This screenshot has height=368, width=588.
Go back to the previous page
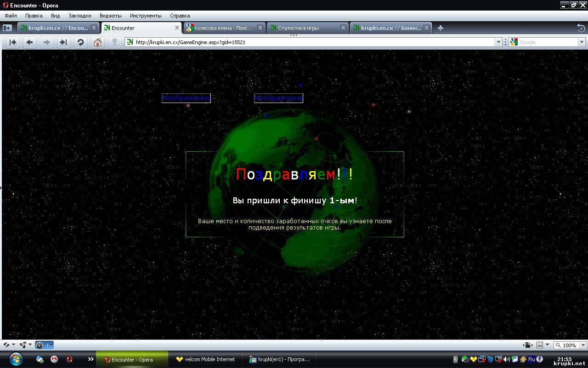click(30, 42)
